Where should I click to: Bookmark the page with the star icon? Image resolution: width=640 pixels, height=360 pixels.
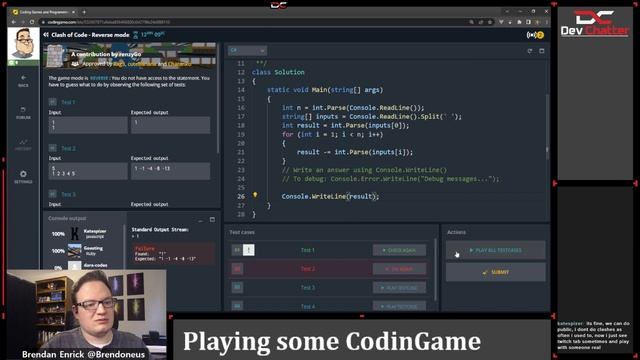click(x=490, y=22)
